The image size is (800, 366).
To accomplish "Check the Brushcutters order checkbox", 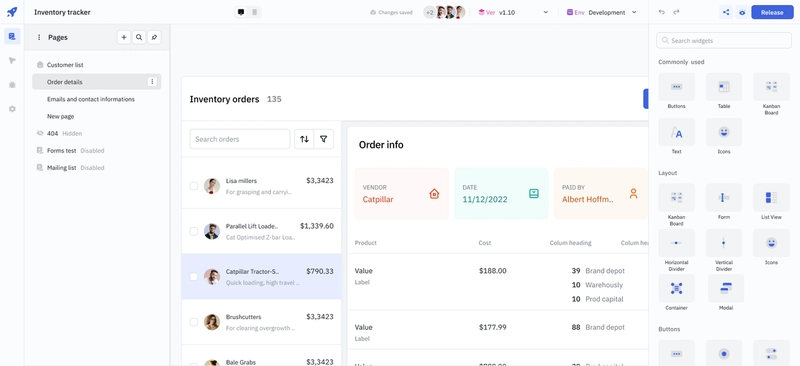I will pos(194,322).
